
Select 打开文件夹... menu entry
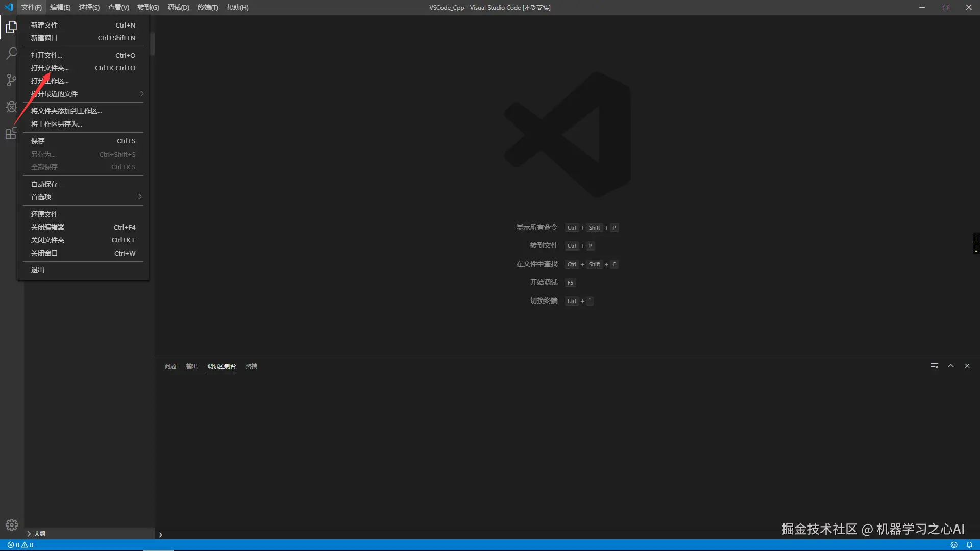pos(83,68)
